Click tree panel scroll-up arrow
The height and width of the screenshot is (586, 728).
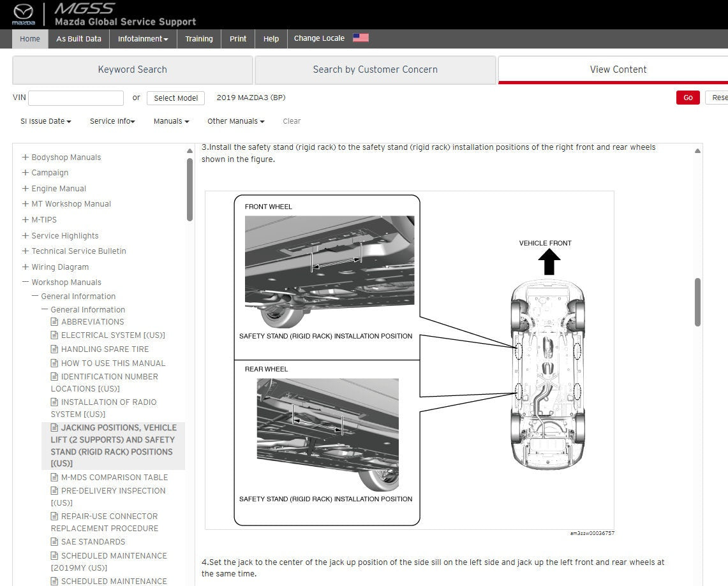(x=189, y=150)
